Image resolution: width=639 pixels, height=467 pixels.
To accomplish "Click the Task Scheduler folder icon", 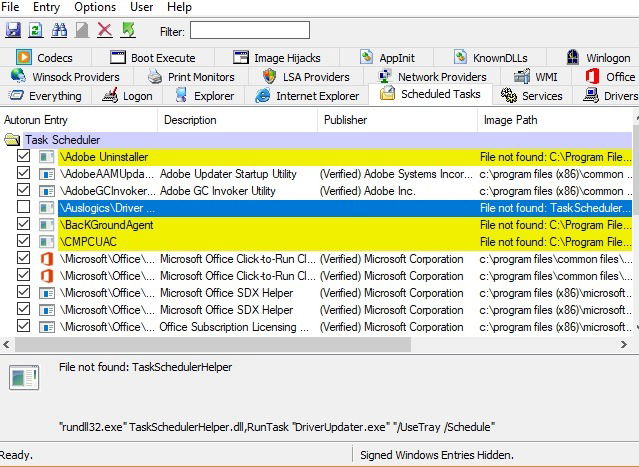I will [x=12, y=140].
